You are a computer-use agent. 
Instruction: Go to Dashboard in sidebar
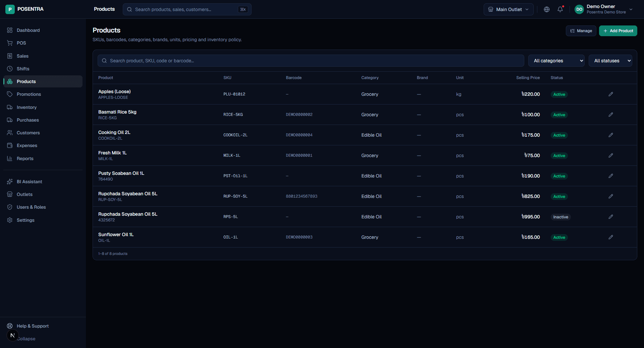tap(43, 30)
